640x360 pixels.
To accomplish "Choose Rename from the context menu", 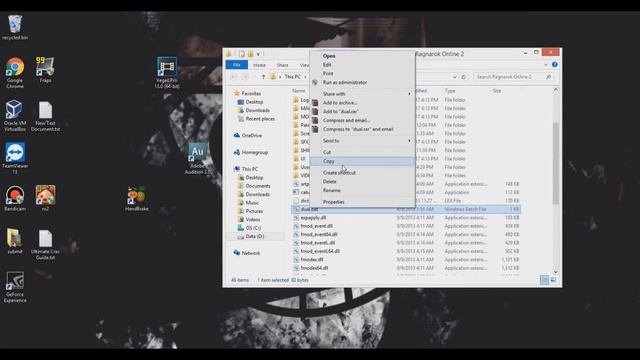I will pos(362,191).
